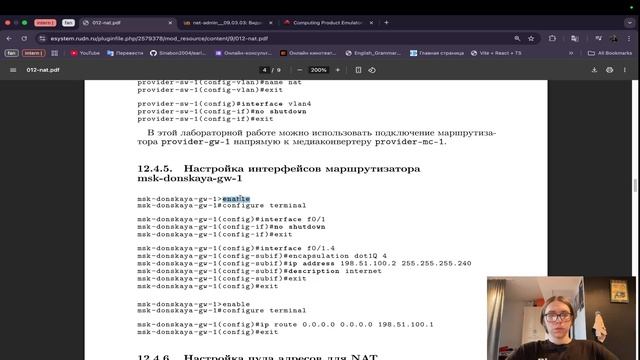This screenshot has height=360, width=640.
Task: Zoom in the PDF with plus button
Action: tap(338, 70)
